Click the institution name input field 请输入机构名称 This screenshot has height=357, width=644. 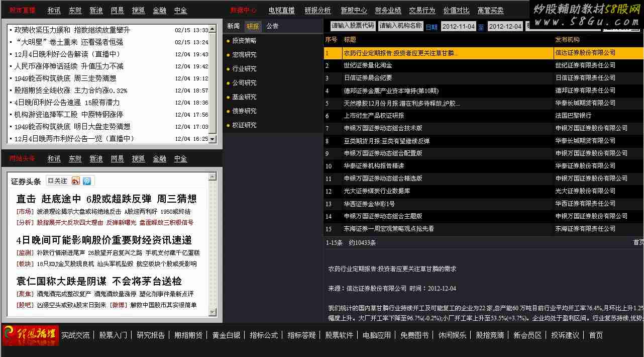(x=400, y=26)
